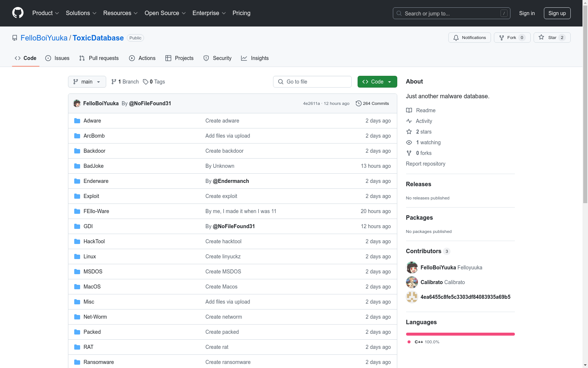Screen dimensions: 588x368
Task: Open the FEllo-Ware folder
Action: click(x=96, y=211)
